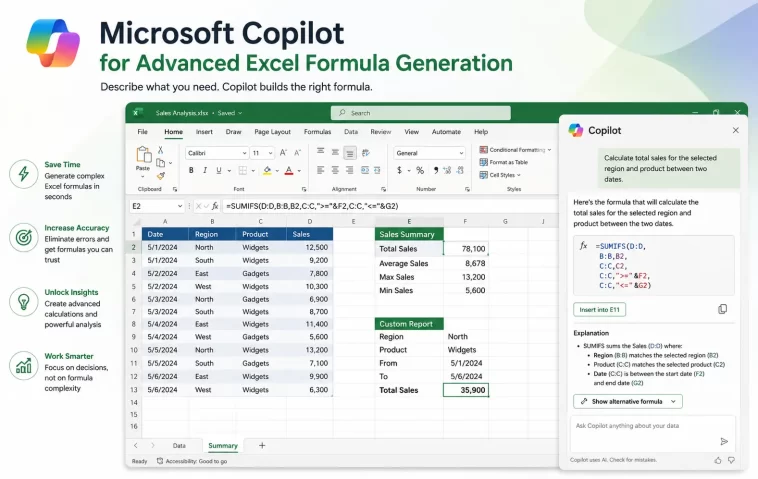The width and height of the screenshot is (758, 479).
Task: Click the Copy icon in Clipboard group
Action: click(x=160, y=163)
